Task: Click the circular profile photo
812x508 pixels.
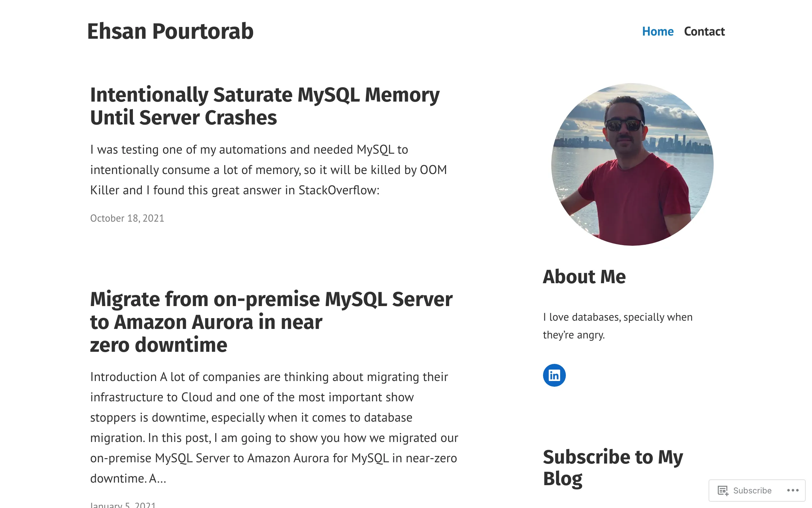Action: click(632, 164)
